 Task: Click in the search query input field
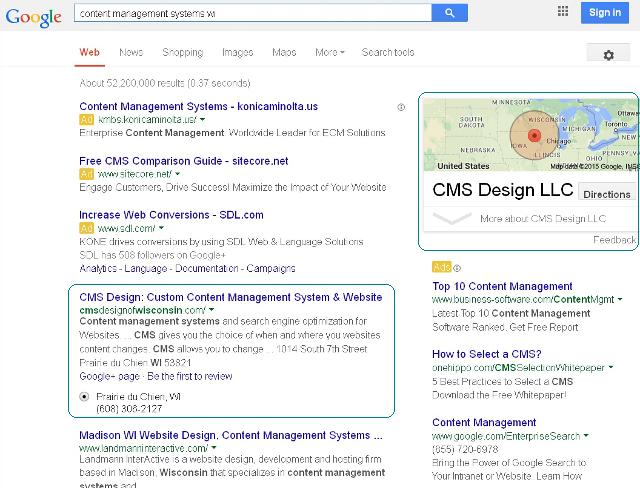coord(253,13)
